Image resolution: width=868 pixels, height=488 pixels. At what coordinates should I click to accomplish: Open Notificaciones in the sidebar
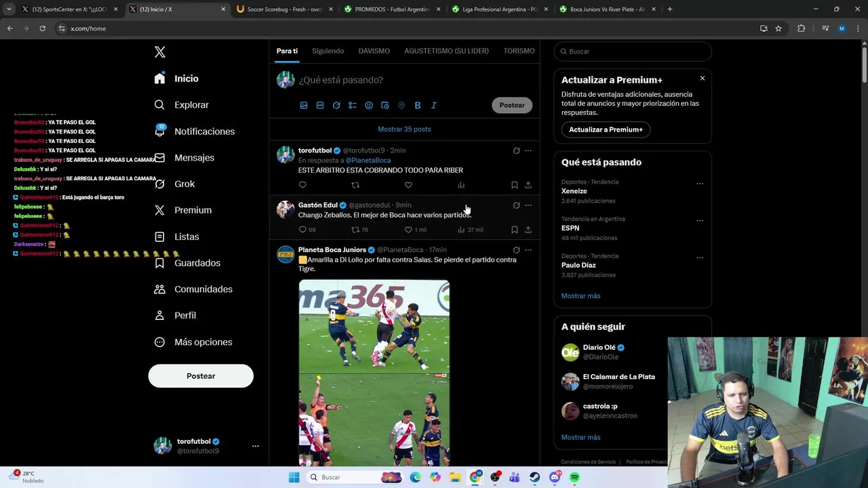(x=194, y=131)
